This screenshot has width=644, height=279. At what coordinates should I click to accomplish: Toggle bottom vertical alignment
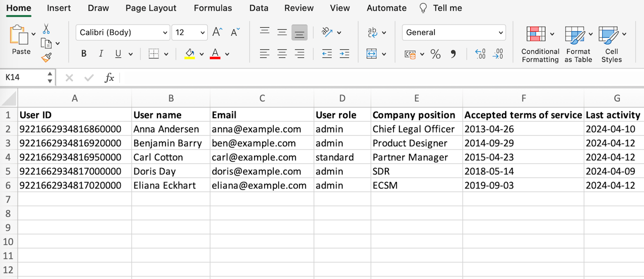coord(299,32)
